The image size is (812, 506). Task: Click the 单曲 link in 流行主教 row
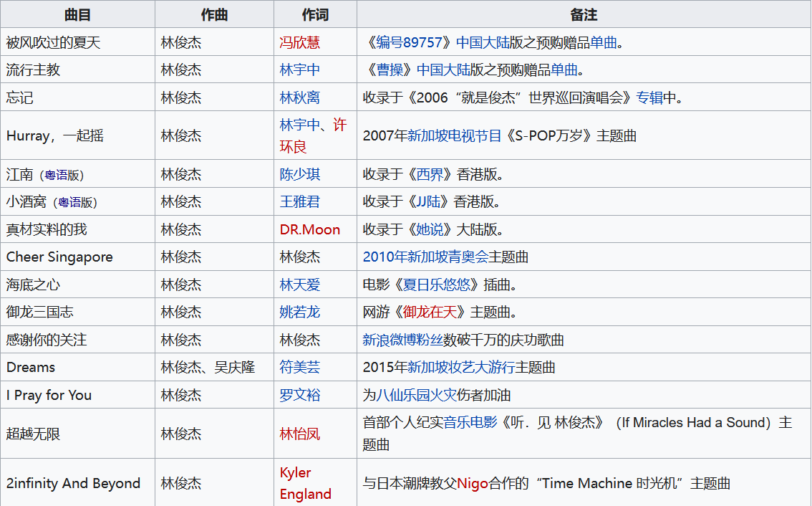tap(564, 70)
